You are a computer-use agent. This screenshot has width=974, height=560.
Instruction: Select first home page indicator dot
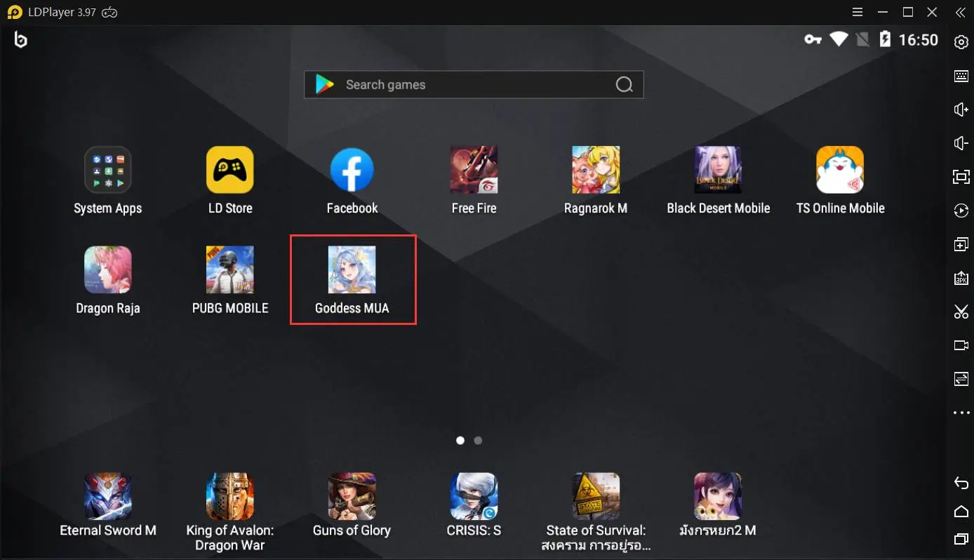(460, 441)
